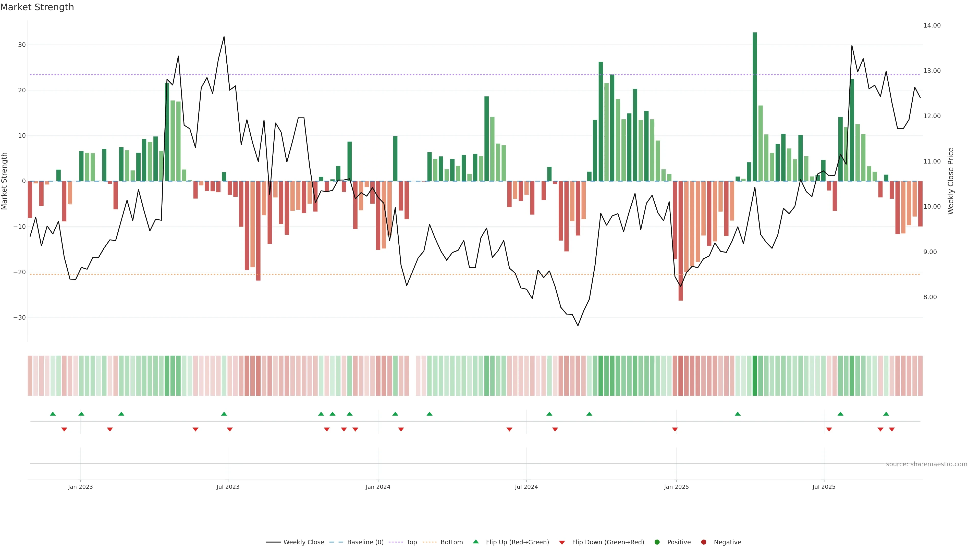
Task: Toggle the Top threshold legend entry
Action: pos(411,542)
